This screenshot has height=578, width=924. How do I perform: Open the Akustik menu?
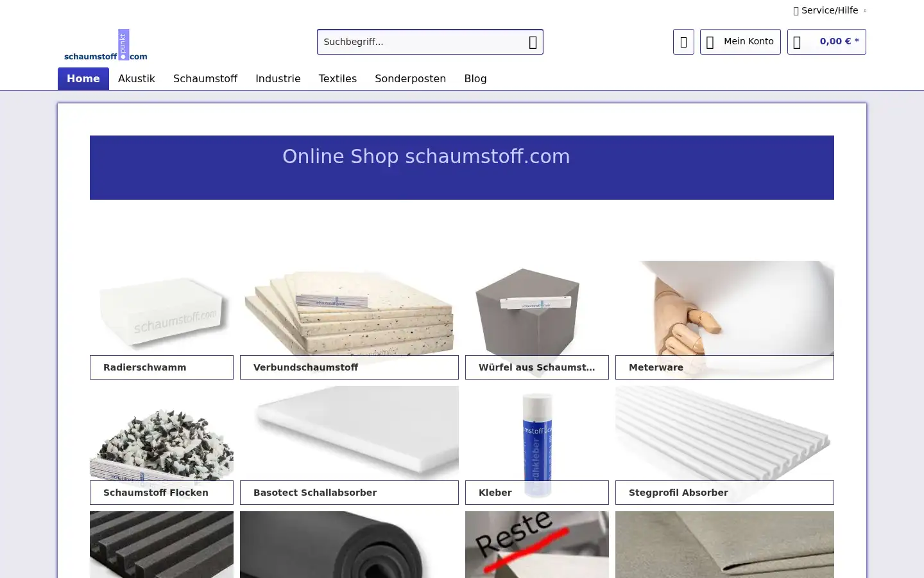tap(137, 78)
